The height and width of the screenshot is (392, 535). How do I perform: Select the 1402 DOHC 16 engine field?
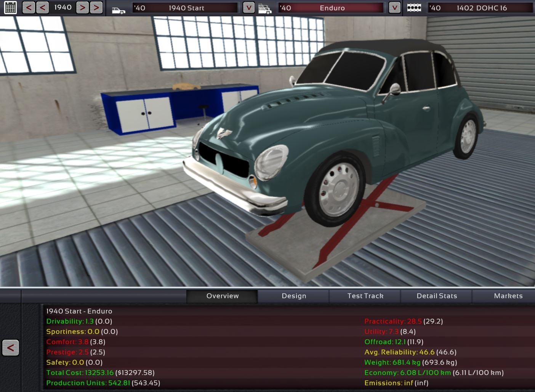(480, 8)
